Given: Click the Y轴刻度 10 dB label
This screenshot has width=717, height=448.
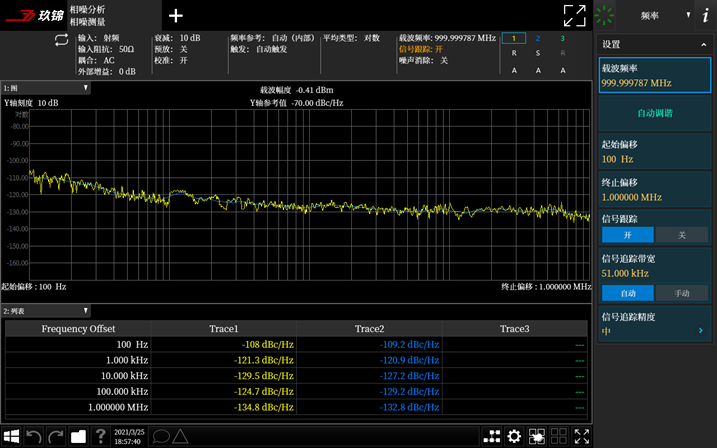Looking at the screenshot, I should tap(32, 103).
